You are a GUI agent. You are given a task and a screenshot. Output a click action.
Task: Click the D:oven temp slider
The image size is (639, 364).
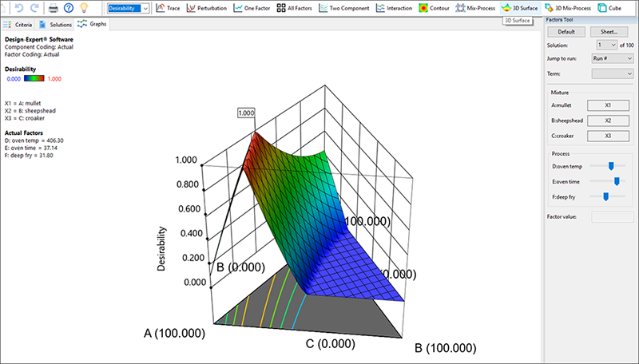611,166
